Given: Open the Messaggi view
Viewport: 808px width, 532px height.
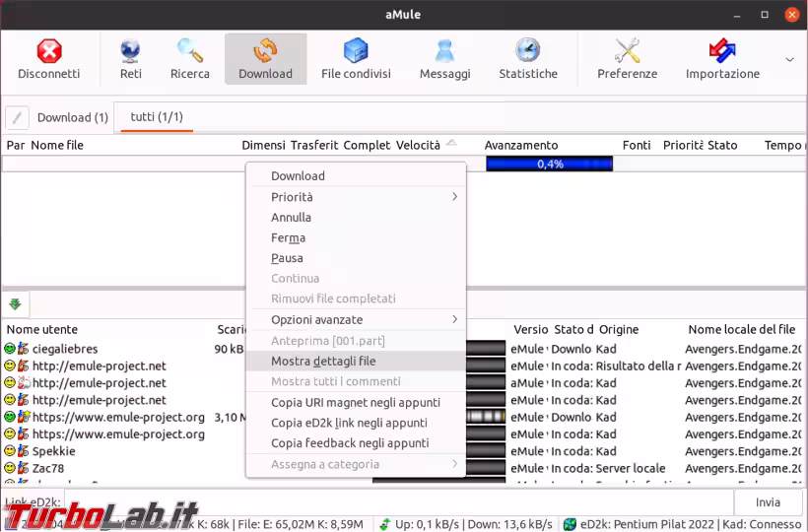Looking at the screenshot, I should [444, 59].
